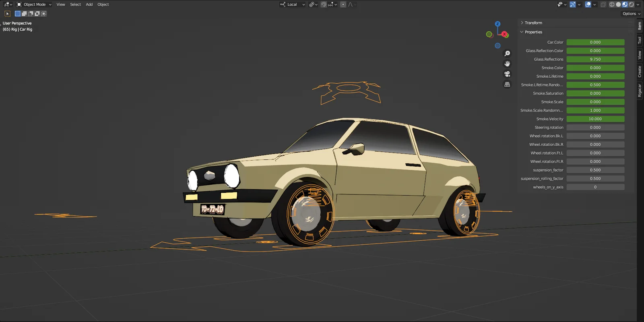
Task: Open the overlays options dropdown
Action: coord(594,4)
